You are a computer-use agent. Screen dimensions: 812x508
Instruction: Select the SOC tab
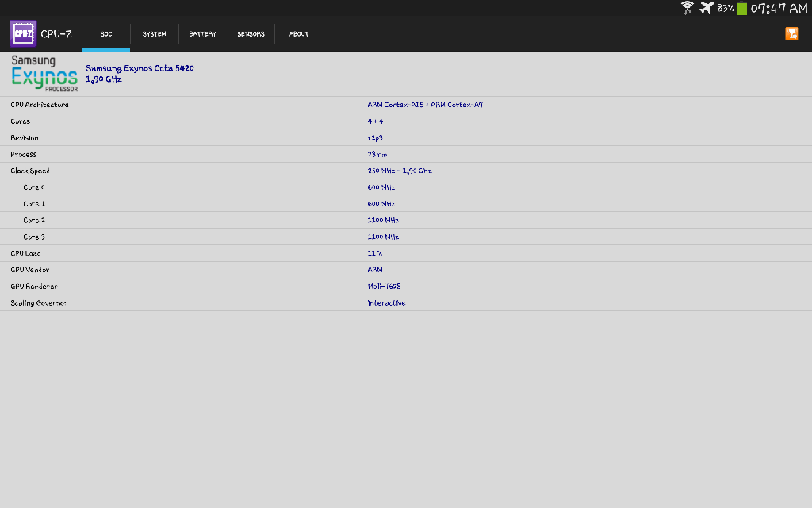pos(106,34)
